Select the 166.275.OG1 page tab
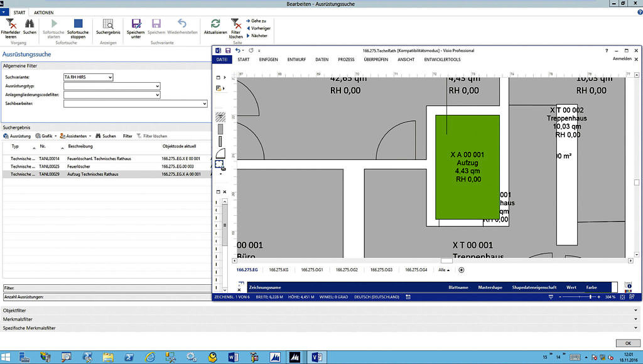Image resolution: width=643 pixels, height=364 pixels. pyautogui.click(x=311, y=270)
